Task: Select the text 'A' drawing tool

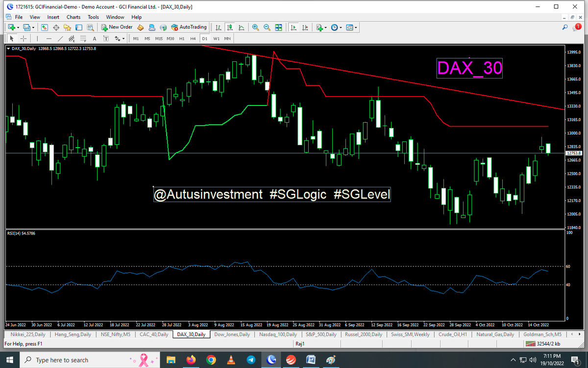Action: (95, 38)
